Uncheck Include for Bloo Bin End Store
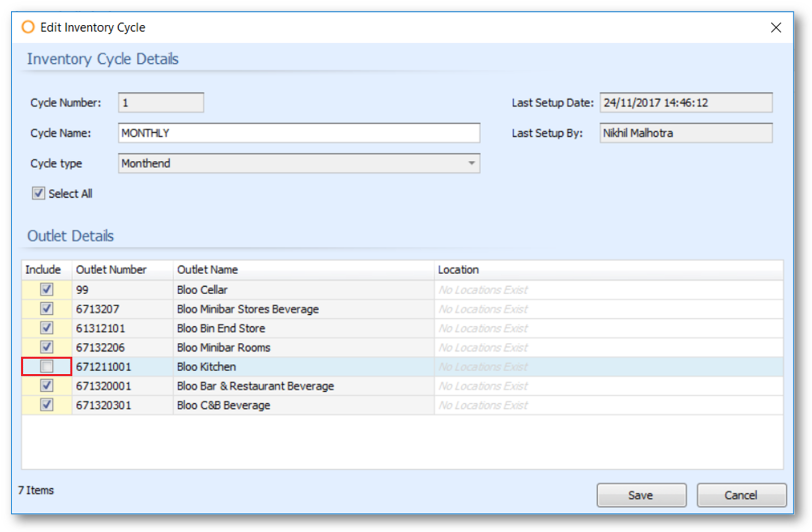Screen dimensions: 812x532 pyautogui.click(x=47, y=328)
